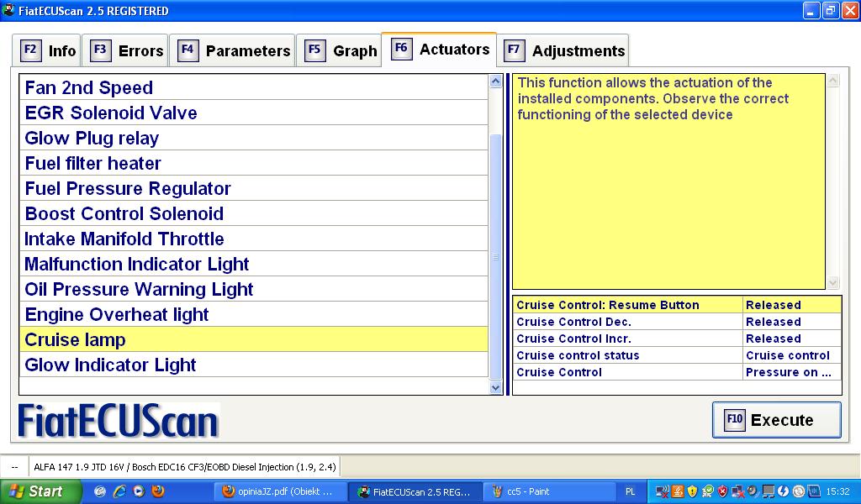The height and width of the screenshot is (504, 861).
Task: Switch to cc5 - Paint taskbar window
Action: coord(550,492)
